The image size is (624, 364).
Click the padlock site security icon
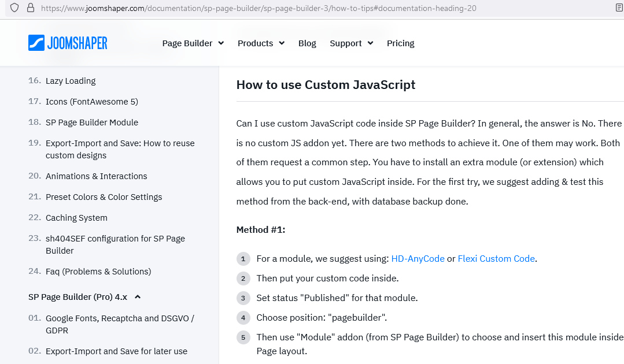click(x=30, y=8)
